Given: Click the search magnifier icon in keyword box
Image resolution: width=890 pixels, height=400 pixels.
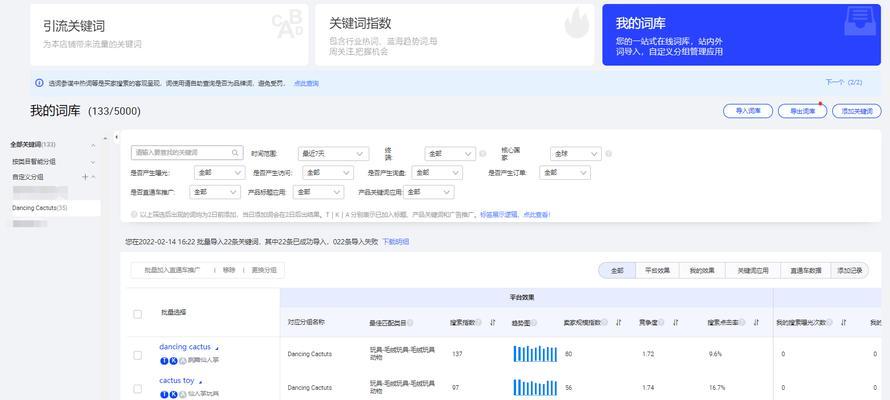Looking at the screenshot, I should click(235, 153).
